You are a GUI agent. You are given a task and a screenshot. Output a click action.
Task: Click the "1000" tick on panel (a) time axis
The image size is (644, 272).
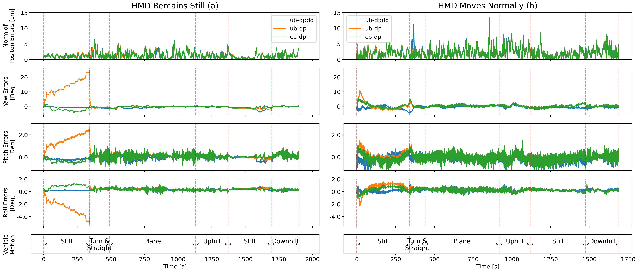coord(178,259)
